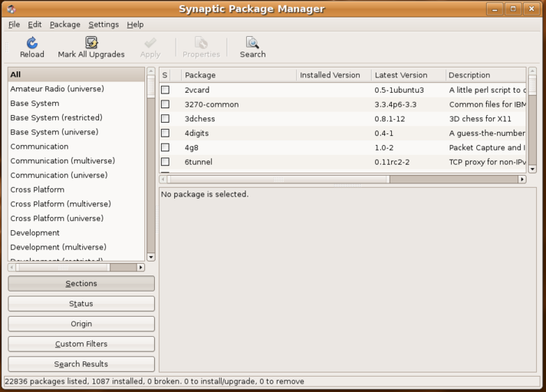Image resolution: width=546 pixels, height=392 pixels.
Task: Open the Edit menu
Action: click(35, 25)
